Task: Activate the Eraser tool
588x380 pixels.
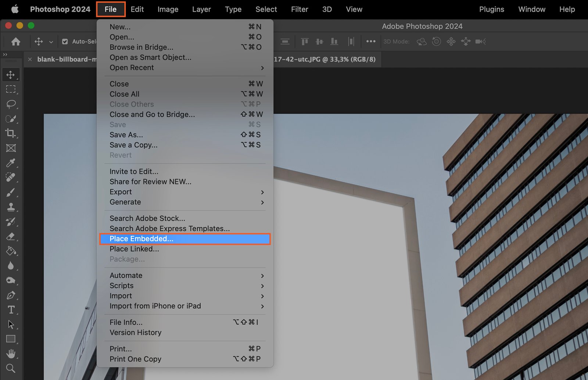Action: pos(11,236)
